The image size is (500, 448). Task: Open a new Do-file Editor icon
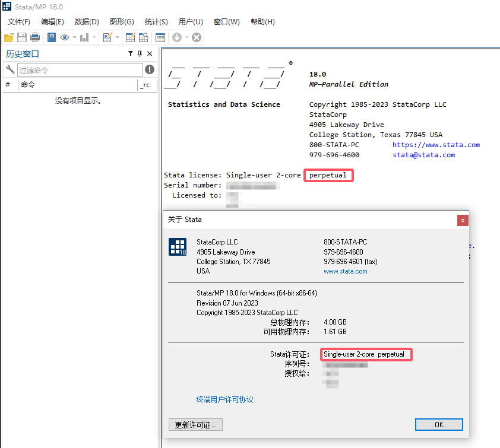(107, 37)
